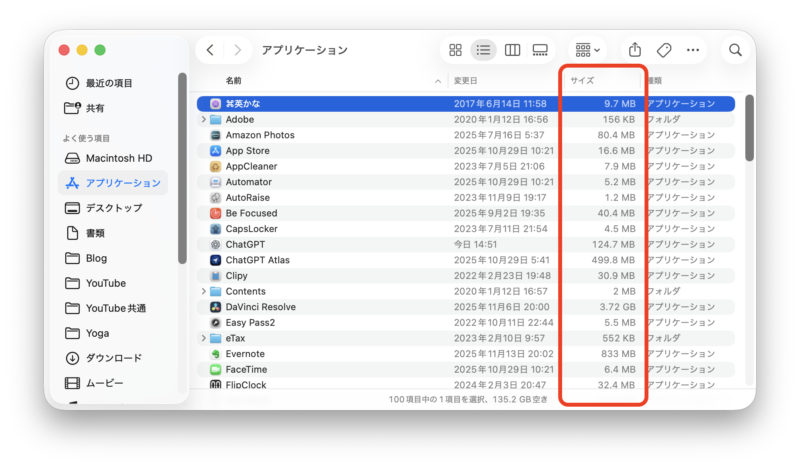Expand the eTax folder disclosure triangle
This screenshot has height=468, width=800.
click(204, 338)
